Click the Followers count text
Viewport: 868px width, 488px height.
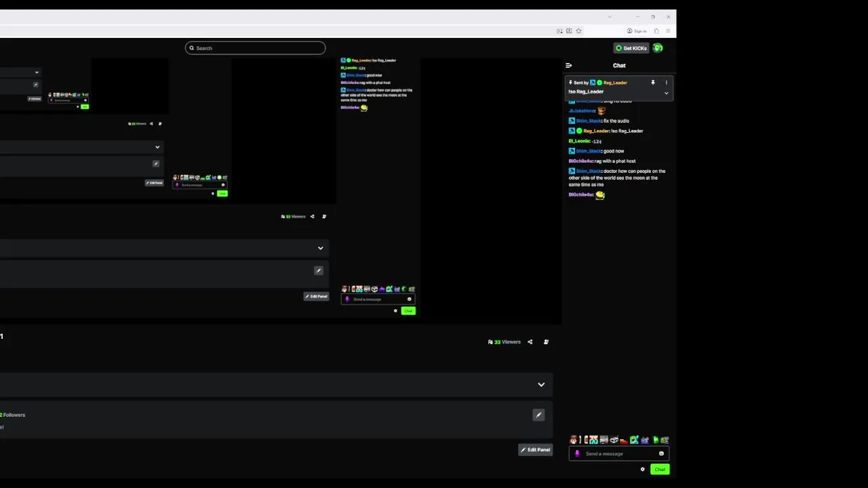pyautogui.click(x=13, y=415)
